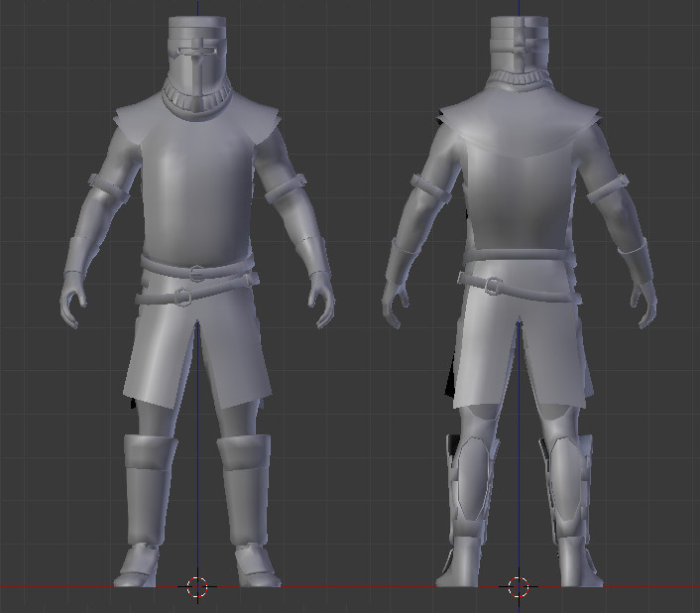Click the upper belt buckle on front-view knight
The width and height of the screenshot is (700, 613).
(195, 273)
